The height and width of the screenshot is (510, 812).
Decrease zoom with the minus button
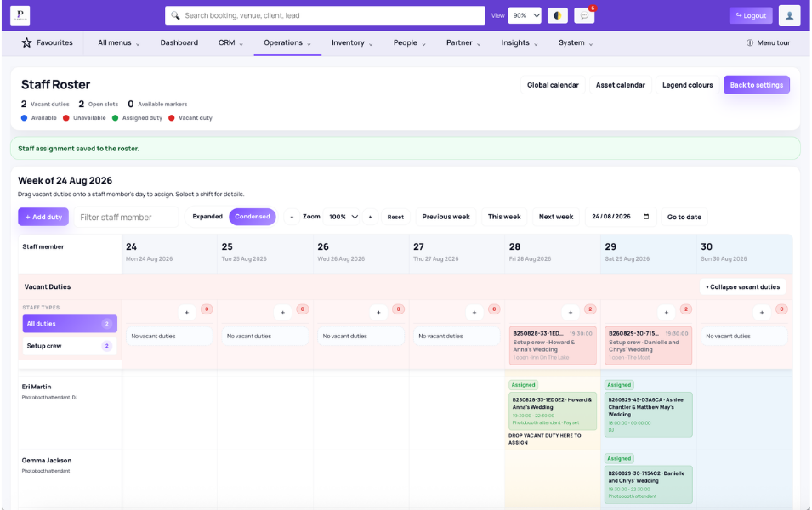[x=292, y=217]
